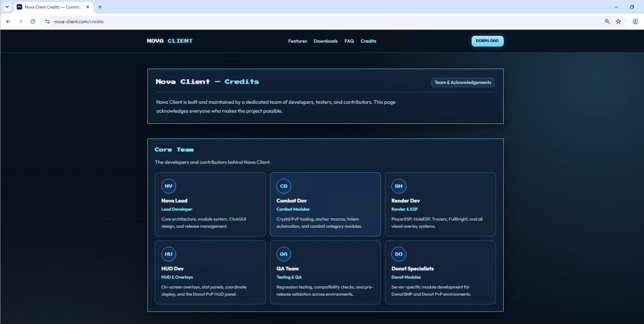The width and height of the screenshot is (644, 324).
Task: Open the Downloads nav link
Action: pos(326,41)
